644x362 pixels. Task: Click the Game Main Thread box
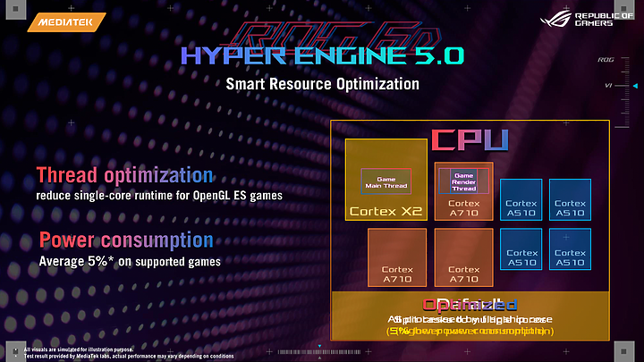point(386,181)
